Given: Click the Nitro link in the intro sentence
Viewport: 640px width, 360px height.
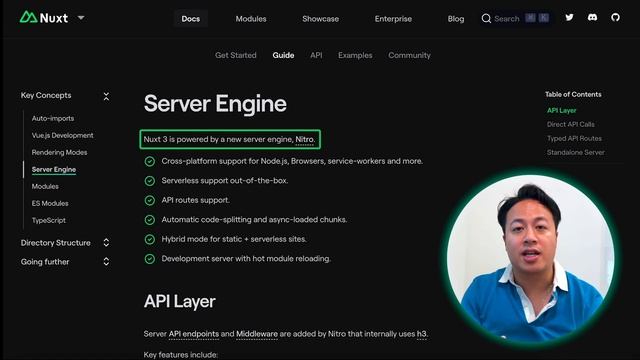Looking at the screenshot, I should [304, 140].
